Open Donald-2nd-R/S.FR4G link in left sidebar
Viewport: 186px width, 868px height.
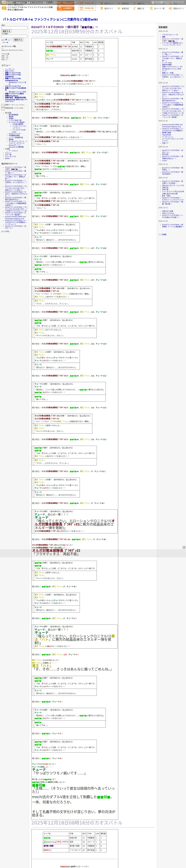coord(15,218)
